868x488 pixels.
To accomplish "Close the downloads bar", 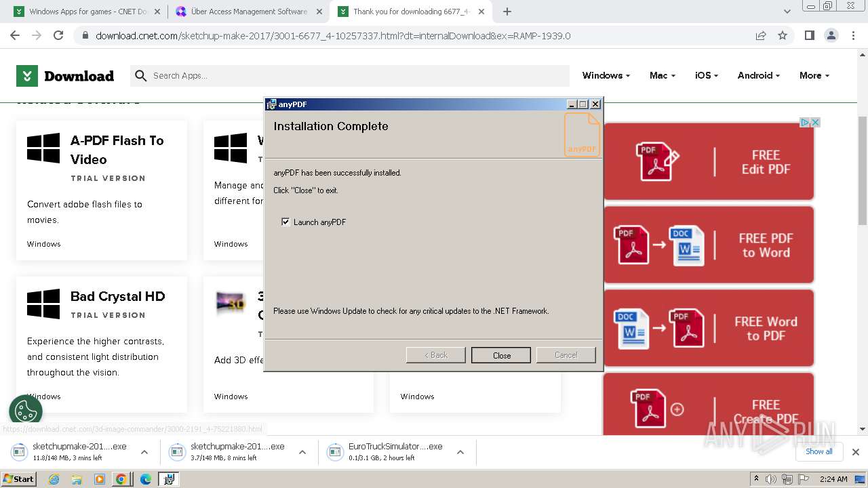I will (856, 452).
